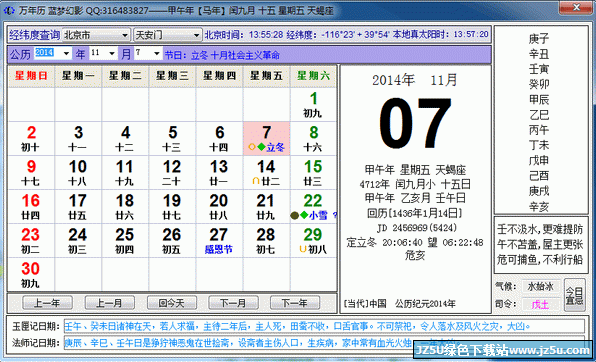The image size is (596, 362).
Task: Select November 27 感恩节 cell
Action: click(x=219, y=241)
